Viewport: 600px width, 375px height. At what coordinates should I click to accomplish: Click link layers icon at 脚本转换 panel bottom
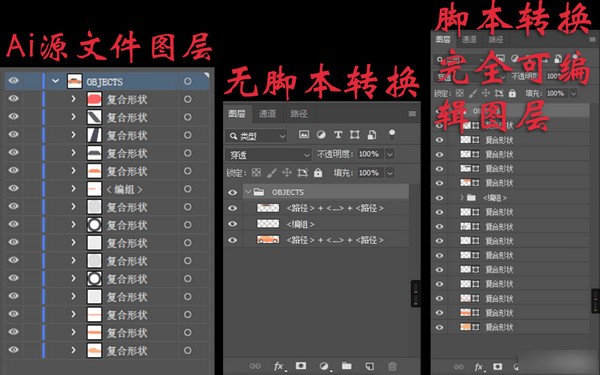point(459,367)
